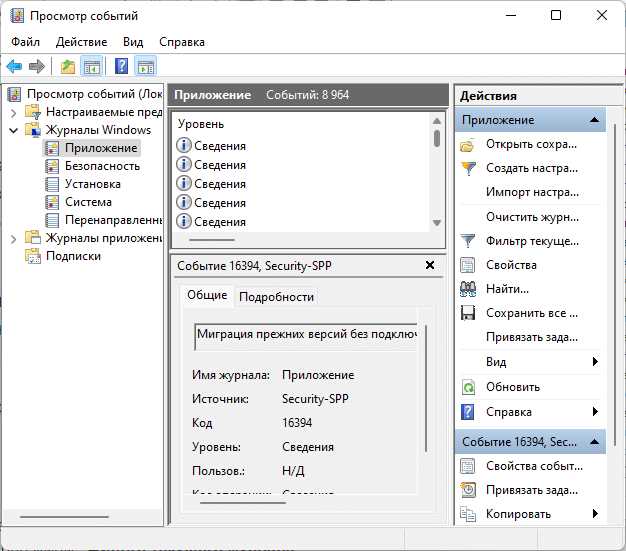Expand the Custom Views tree node
This screenshot has width=626, height=551.
click(x=14, y=112)
